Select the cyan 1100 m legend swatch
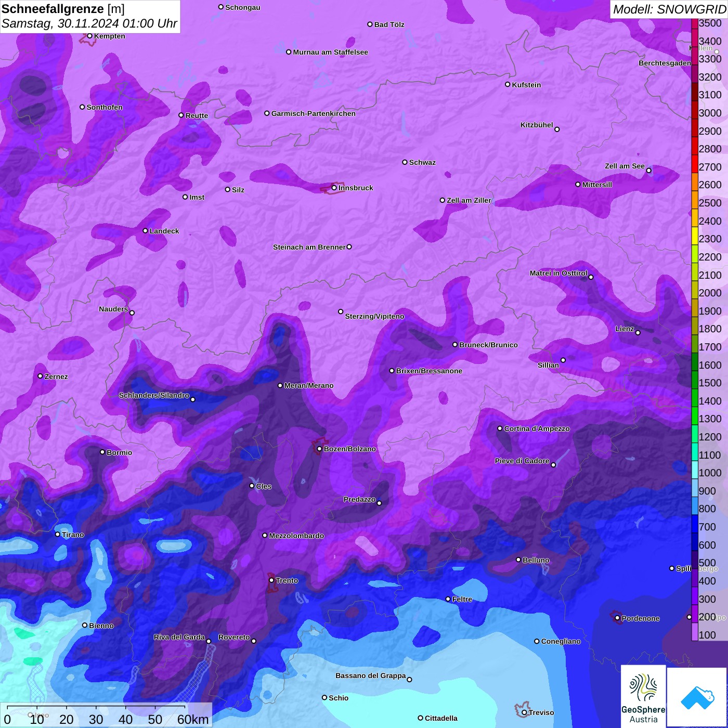Screen dimensions: 728x728 point(694,451)
